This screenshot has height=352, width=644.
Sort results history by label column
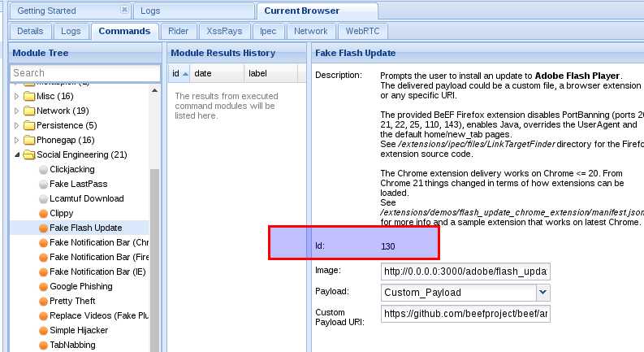coord(270,74)
